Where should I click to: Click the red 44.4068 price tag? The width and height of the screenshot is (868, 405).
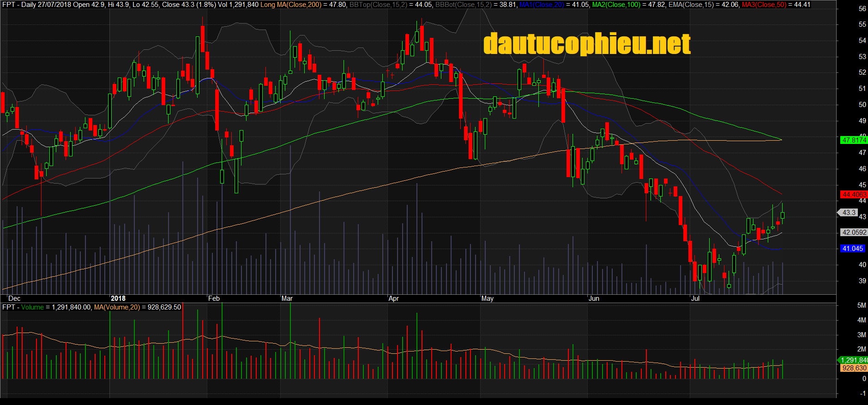[x=853, y=195]
